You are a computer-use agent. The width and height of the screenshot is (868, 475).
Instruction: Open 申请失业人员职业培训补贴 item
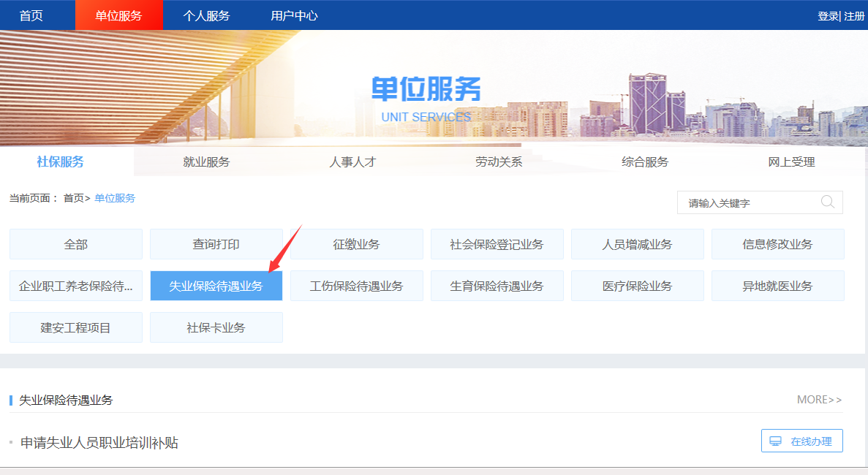click(x=99, y=443)
